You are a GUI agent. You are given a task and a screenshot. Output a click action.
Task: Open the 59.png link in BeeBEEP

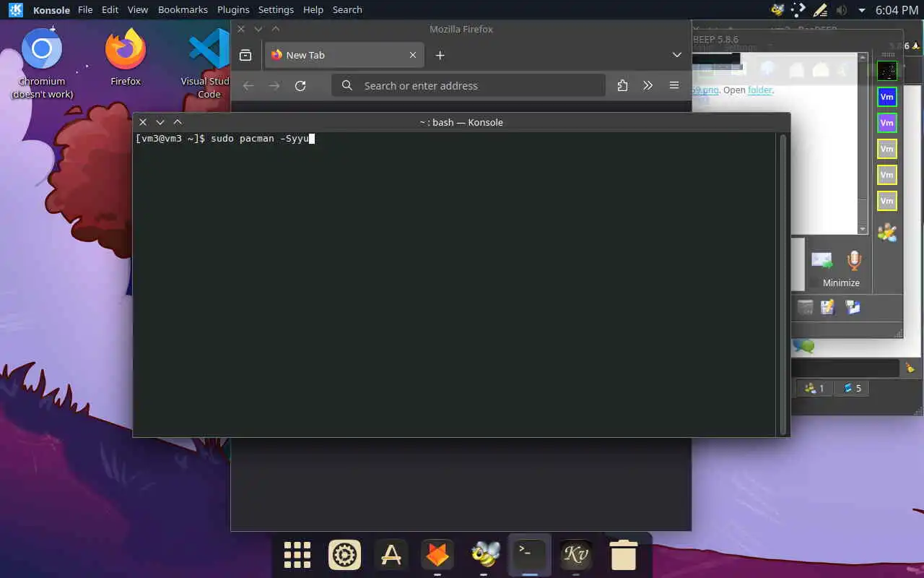(706, 90)
